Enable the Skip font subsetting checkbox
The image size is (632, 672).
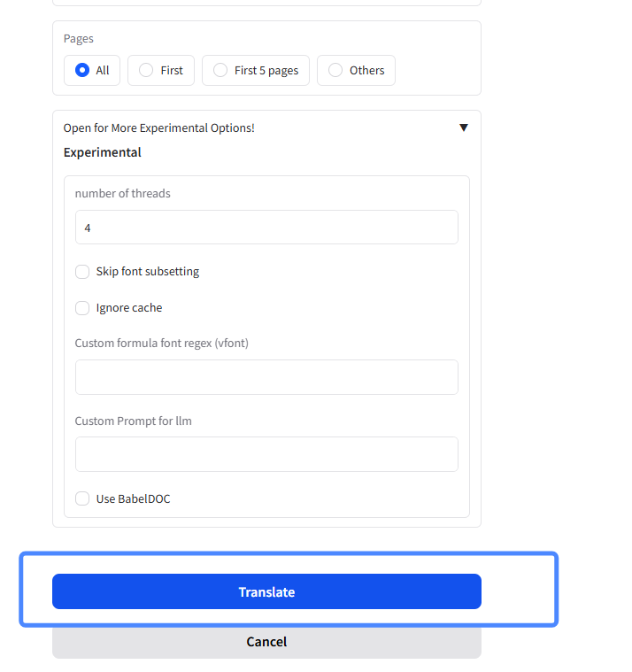[x=82, y=272]
